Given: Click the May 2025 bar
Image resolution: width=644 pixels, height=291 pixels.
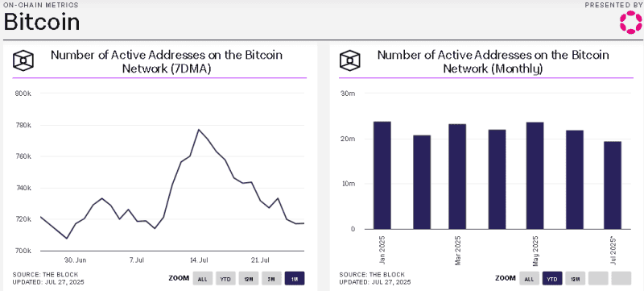Looking at the screenshot, I should click(535, 176).
